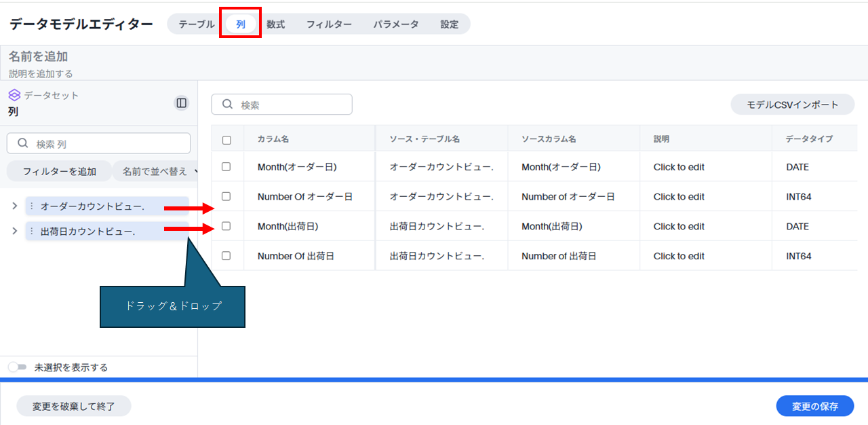
Task: Click DATE data type for Month(オーダー日)
Action: pos(797,167)
